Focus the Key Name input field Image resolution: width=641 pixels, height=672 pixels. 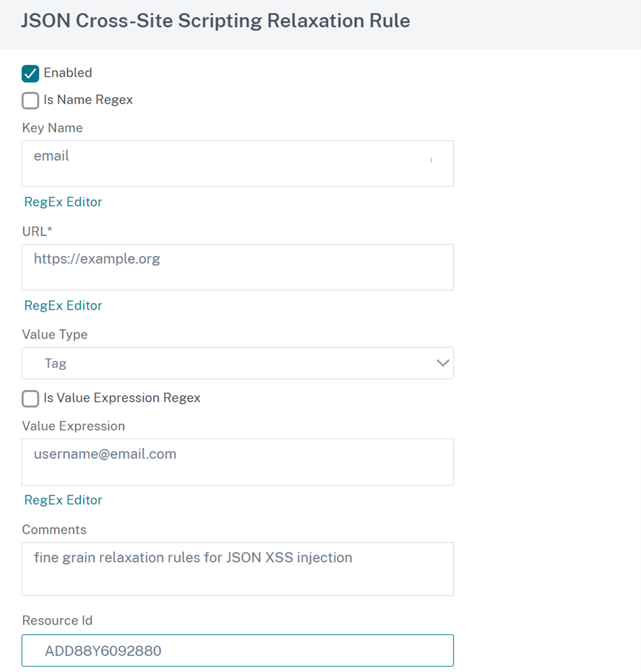tap(238, 164)
